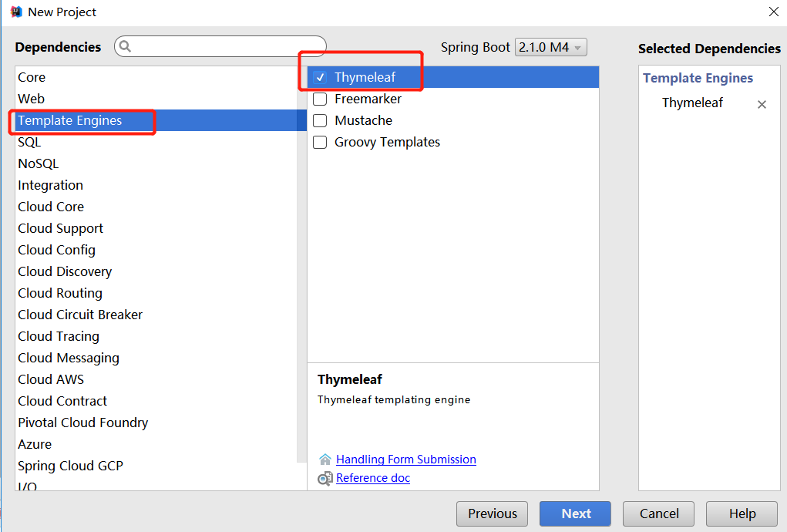Open the Pivotal Cloud Foundry category
The width and height of the screenshot is (787, 532).
[x=83, y=423]
